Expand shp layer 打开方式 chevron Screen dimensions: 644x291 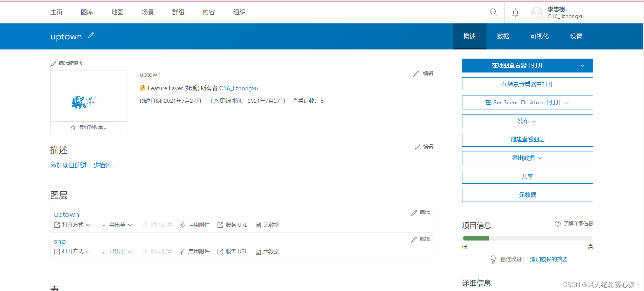pos(88,251)
